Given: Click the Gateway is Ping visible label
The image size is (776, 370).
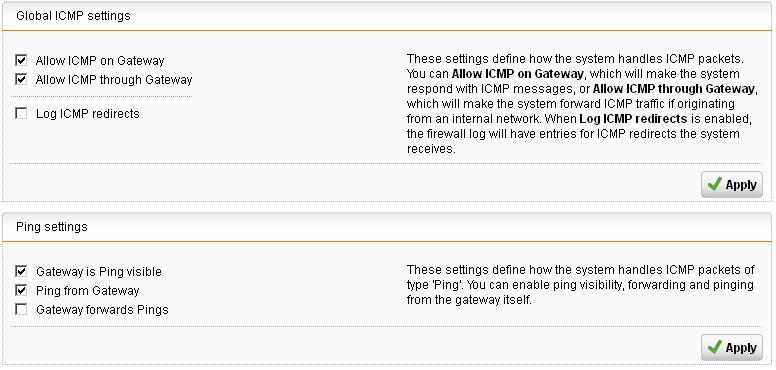Looking at the screenshot, I should point(98,272).
